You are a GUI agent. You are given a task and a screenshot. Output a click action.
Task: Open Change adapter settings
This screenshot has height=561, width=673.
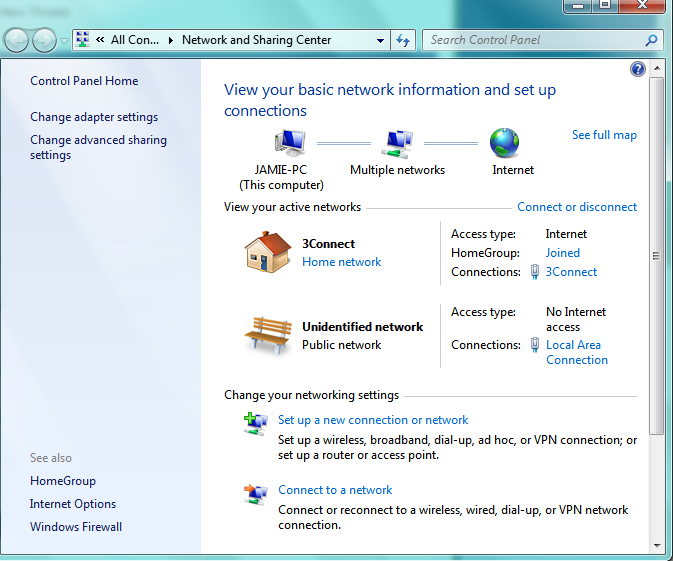94,117
